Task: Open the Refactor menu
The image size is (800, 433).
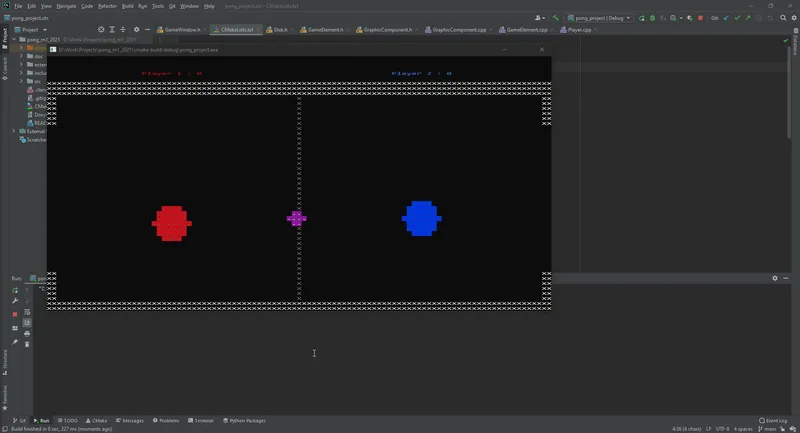Action: pyautogui.click(x=107, y=6)
